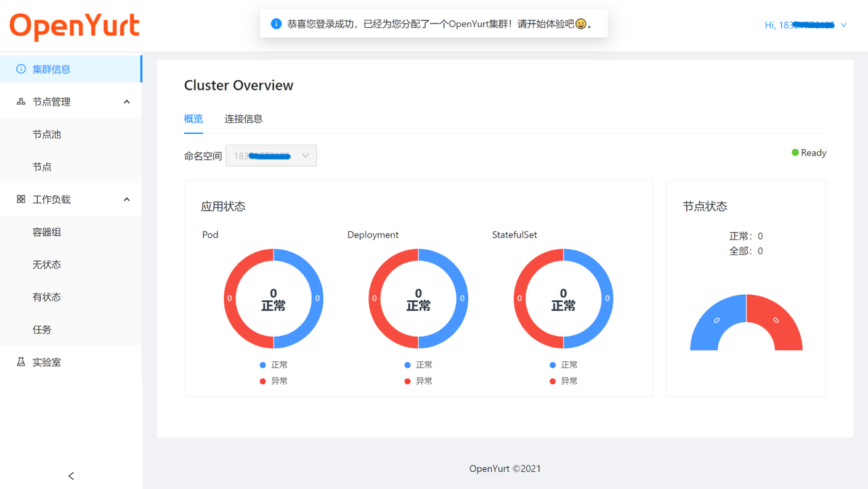The height and width of the screenshot is (489, 868).
Task: Click the node management icon beside 节点管理
Action: (21, 102)
